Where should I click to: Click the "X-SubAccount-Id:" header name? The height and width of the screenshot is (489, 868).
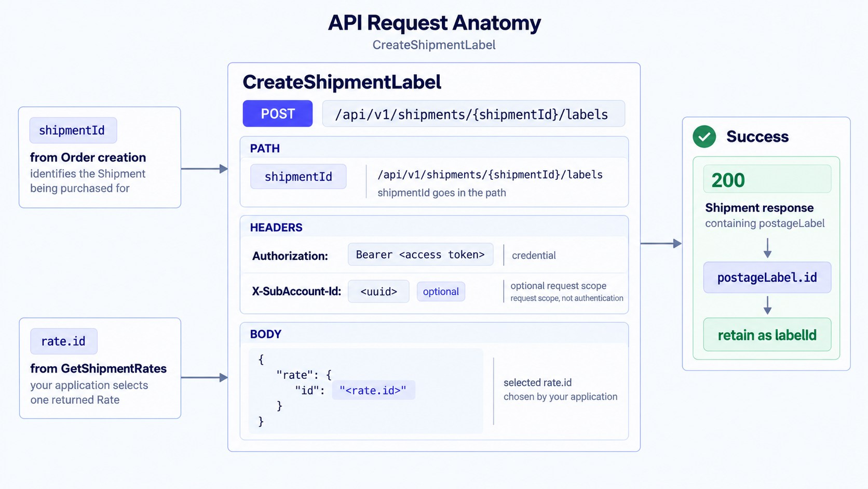[x=296, y=292]
